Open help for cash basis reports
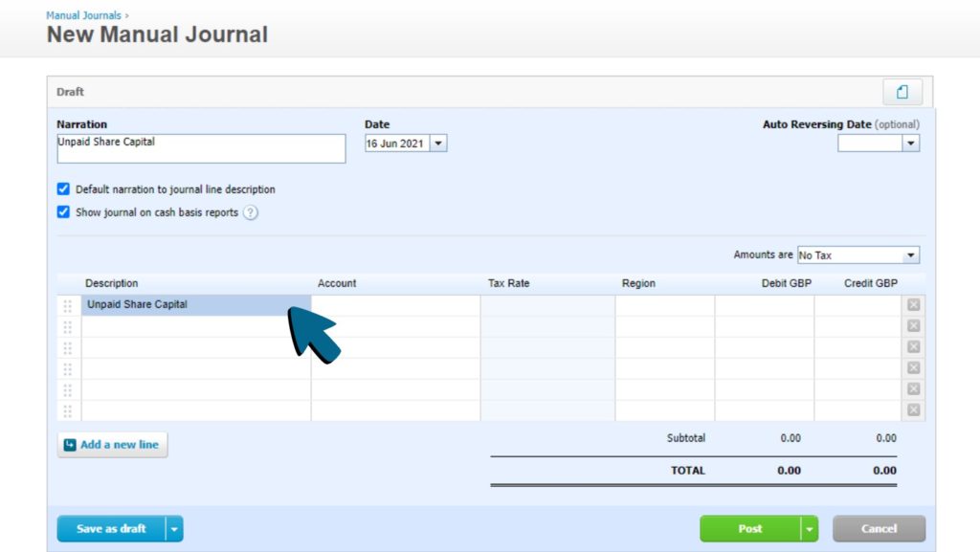980x552 pixels. [251, 212]
